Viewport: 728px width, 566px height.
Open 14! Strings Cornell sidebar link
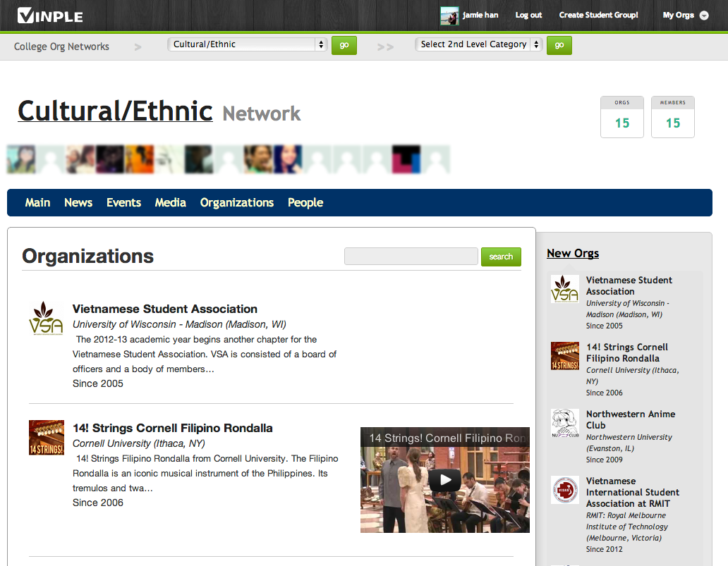(x=627, y=352)
